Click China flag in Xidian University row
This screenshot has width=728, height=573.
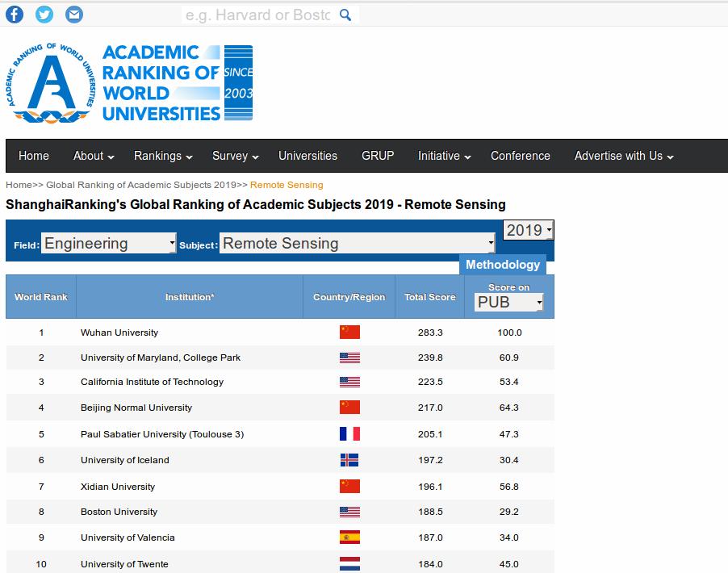click(349, 486)
